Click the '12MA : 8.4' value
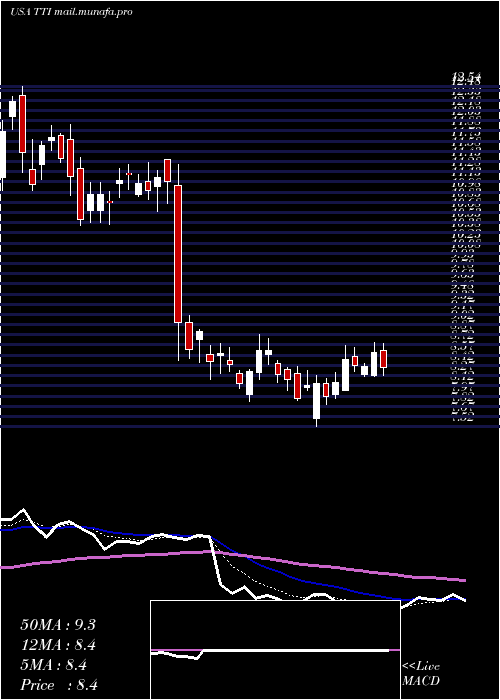This screenshot has width=500, height=700. click(58, 645)
